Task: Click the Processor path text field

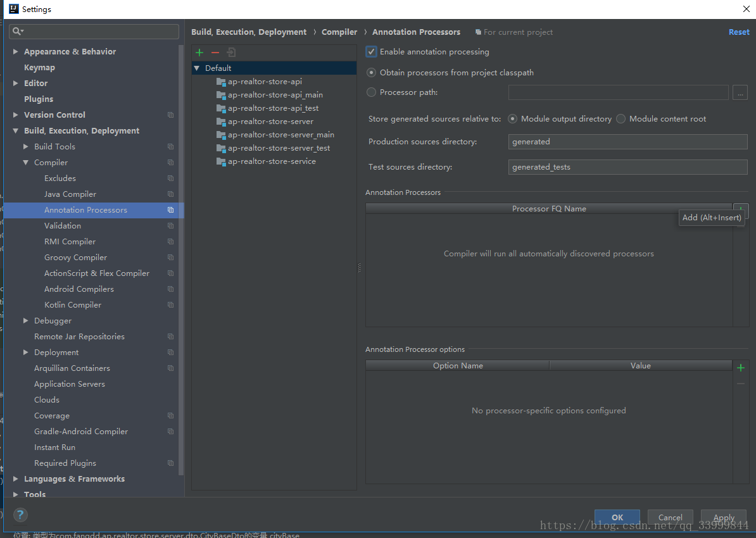Action: click(x=618, y=92)
